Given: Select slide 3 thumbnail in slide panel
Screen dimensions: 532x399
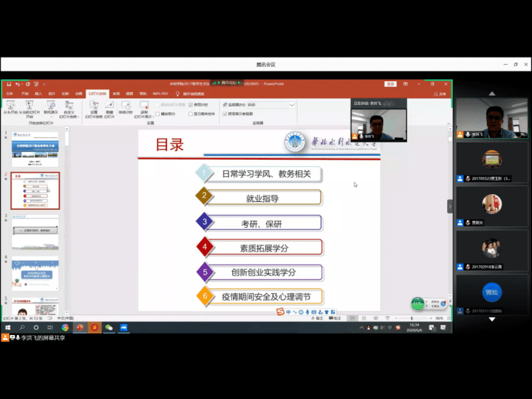Looking at the screenshot, I should click(x=35, y=232).
